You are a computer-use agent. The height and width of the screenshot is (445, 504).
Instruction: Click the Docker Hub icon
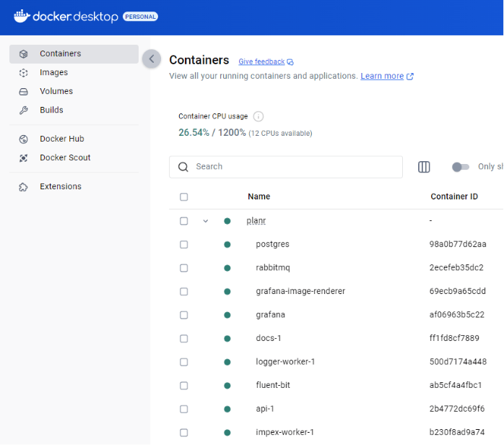(x=24, y=139)
